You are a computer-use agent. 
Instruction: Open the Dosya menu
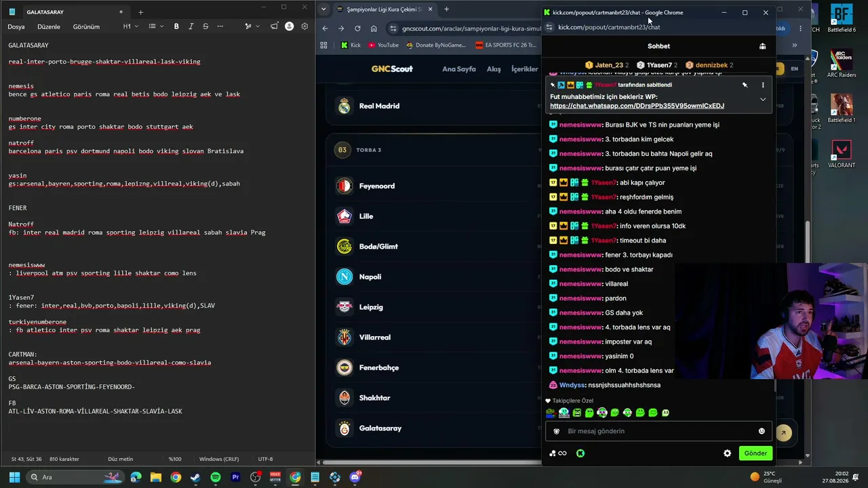[16, 26]
